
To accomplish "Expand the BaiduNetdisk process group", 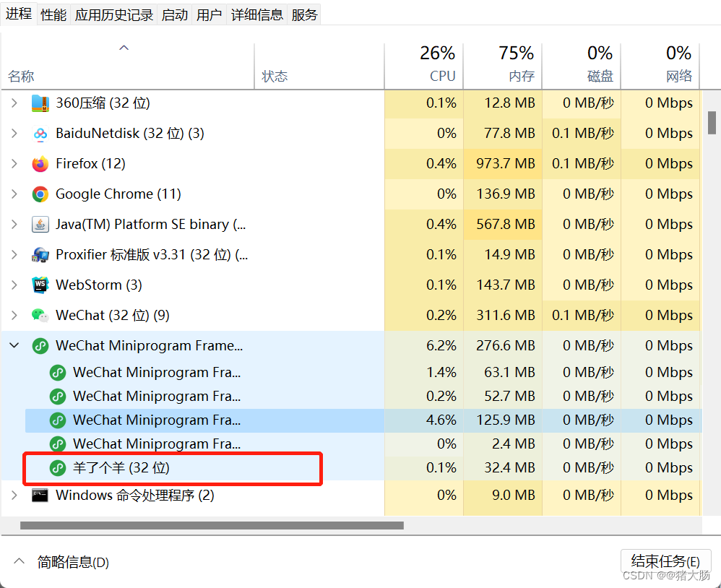I will click(14, 134).
